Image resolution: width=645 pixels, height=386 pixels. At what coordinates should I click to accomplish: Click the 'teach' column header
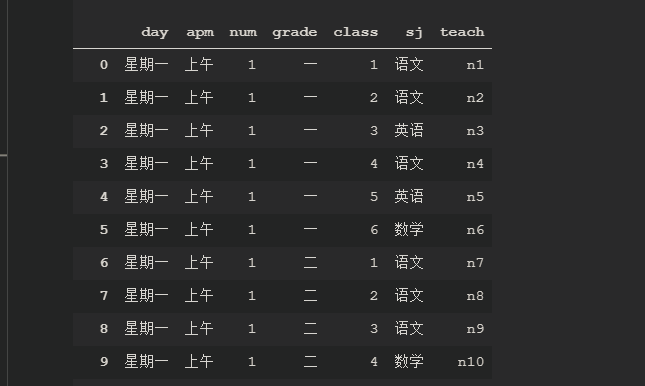pos(462,32)
